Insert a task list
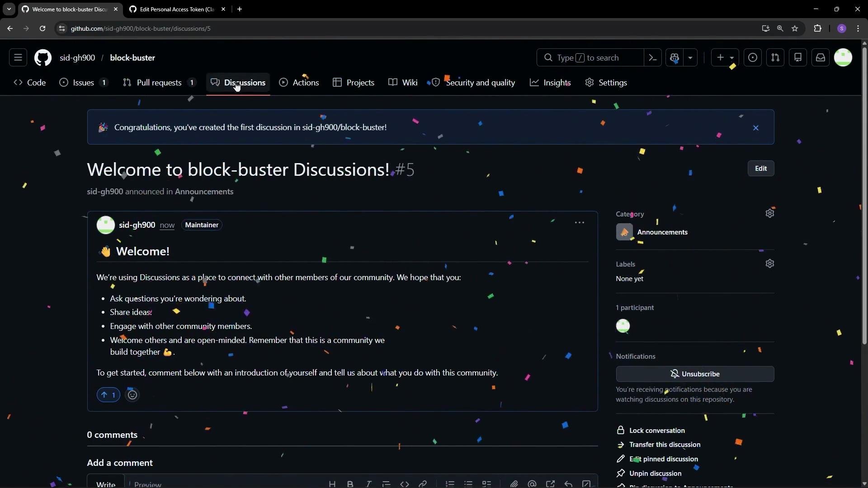 click(x=486, y=484)
